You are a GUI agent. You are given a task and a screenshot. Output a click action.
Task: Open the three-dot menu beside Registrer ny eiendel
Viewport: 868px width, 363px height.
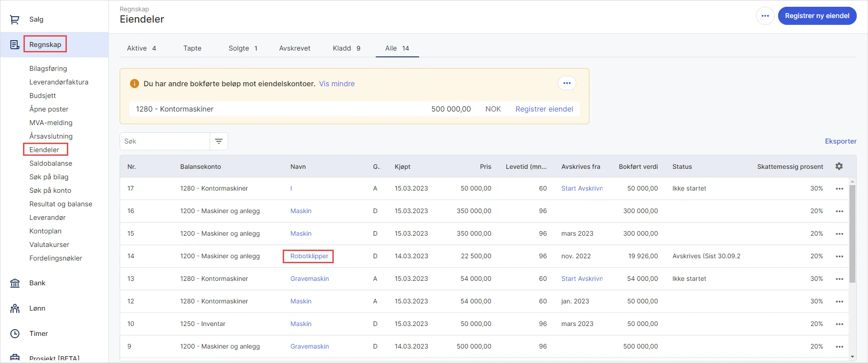(x=765, y=16)
